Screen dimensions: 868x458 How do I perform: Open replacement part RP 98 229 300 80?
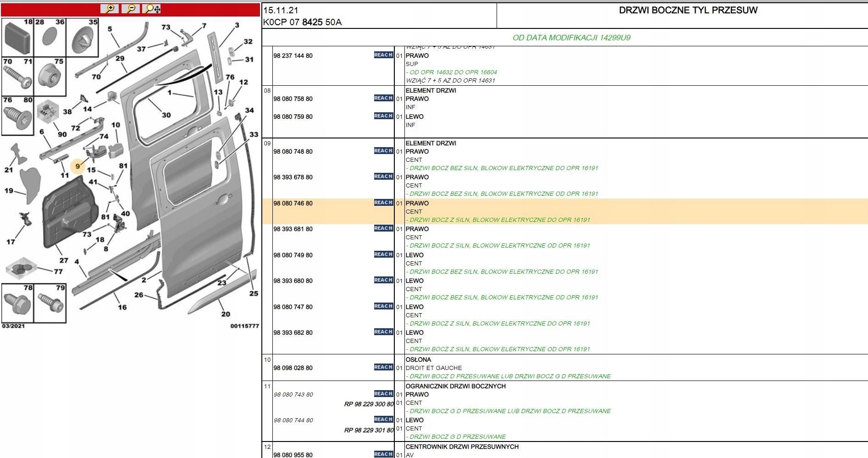(369, 404)
